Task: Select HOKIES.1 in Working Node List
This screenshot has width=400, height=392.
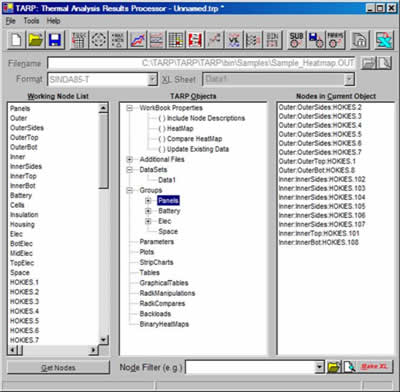Action: click(24, 283)
